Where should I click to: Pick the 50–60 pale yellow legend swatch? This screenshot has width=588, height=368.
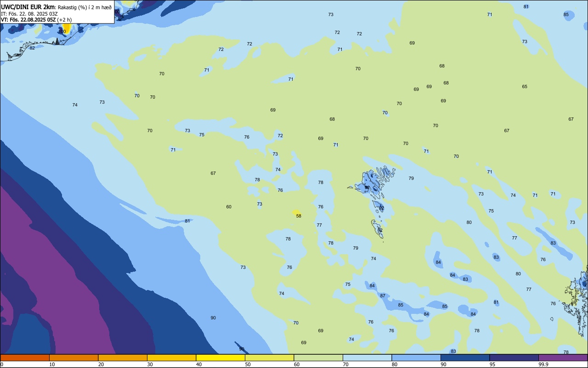point(269,357)
